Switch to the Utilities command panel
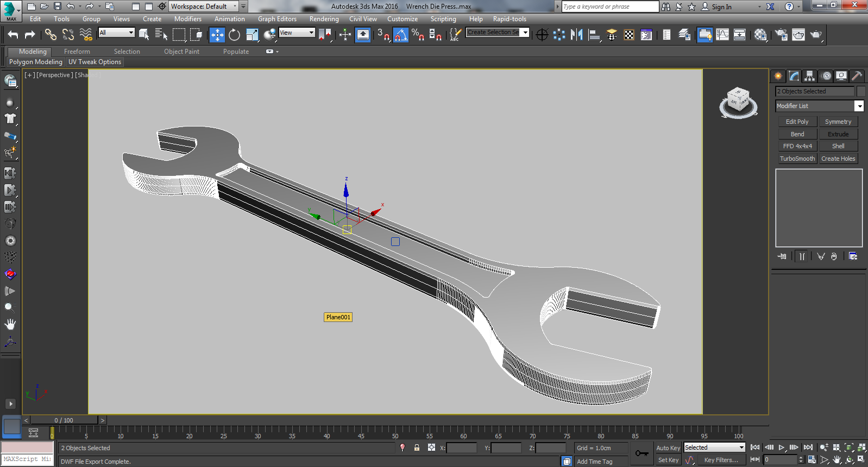This screenshot has height=467, width=868. point(857,76)
